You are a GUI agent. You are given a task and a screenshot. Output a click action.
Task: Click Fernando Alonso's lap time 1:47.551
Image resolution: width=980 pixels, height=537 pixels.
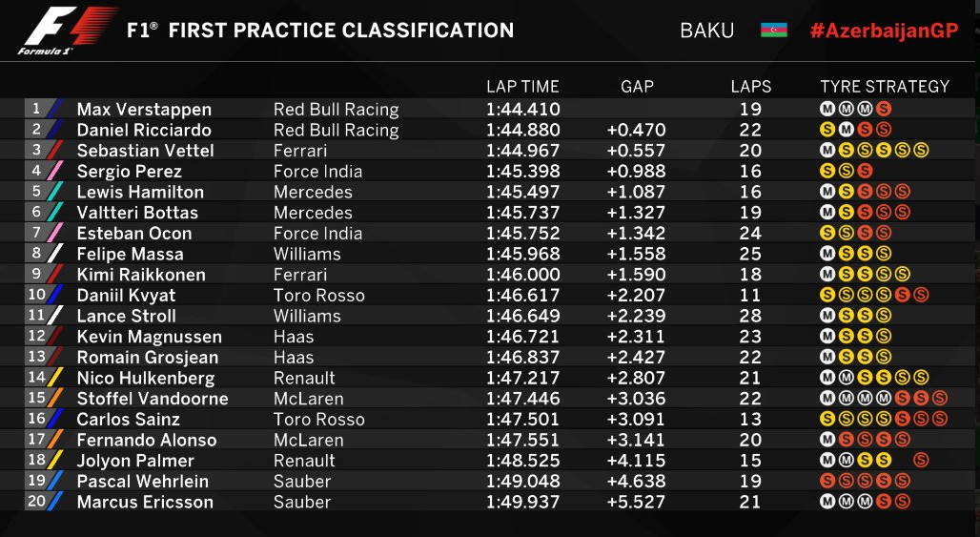(x=522, y=440)
